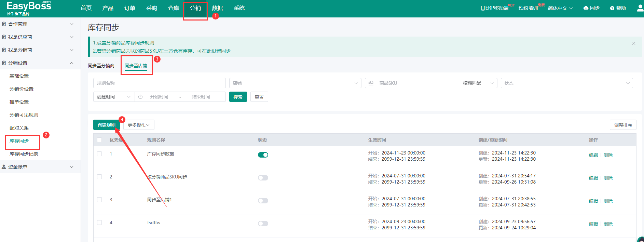This screenshot has height=242, width=644.
Task: Click the 创建规则 button
Action: 107,125
